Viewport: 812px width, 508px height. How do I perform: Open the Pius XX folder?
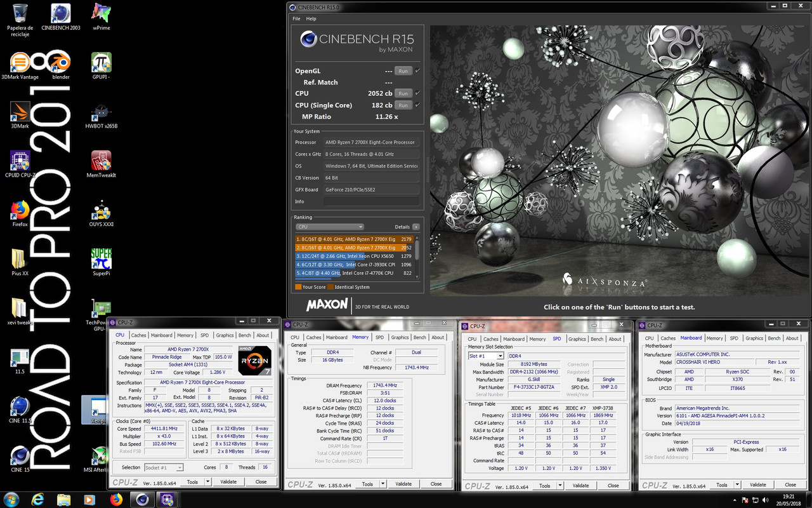20,262
